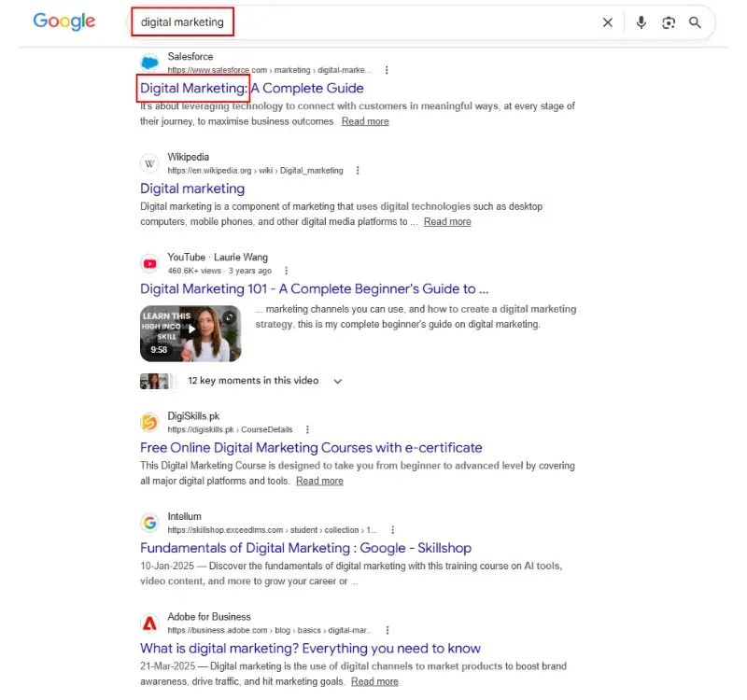The height and width of the screenshot is (700, 747).
Task: Click 460.6K+ views · 3 years ago text
Action: point(219,271)
